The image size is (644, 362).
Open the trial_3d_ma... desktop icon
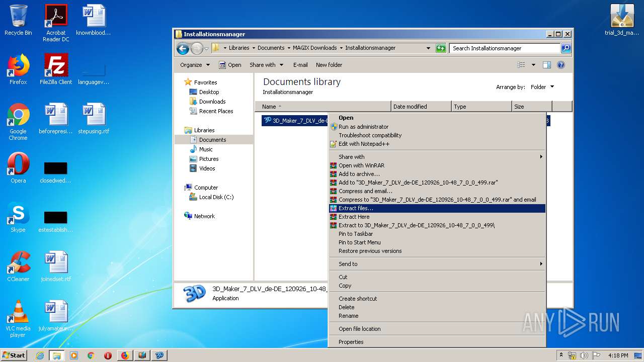pyautogui.click(x=622, y=20)
